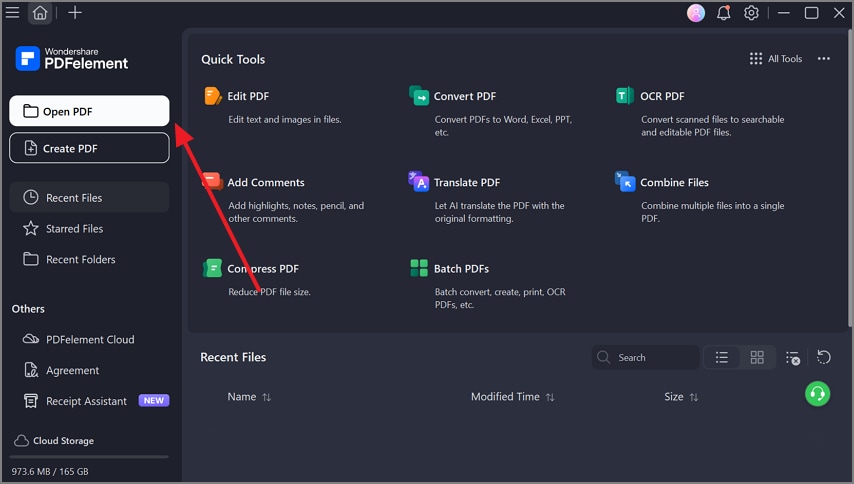Go to the Home tab icon

[x=40, y=13]
